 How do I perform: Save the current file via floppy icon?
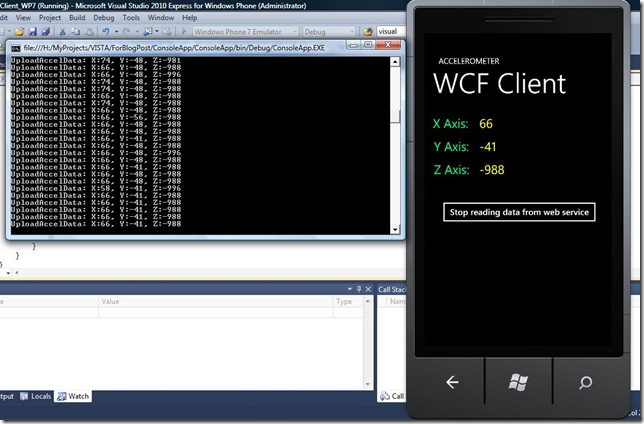click(33, 32)
